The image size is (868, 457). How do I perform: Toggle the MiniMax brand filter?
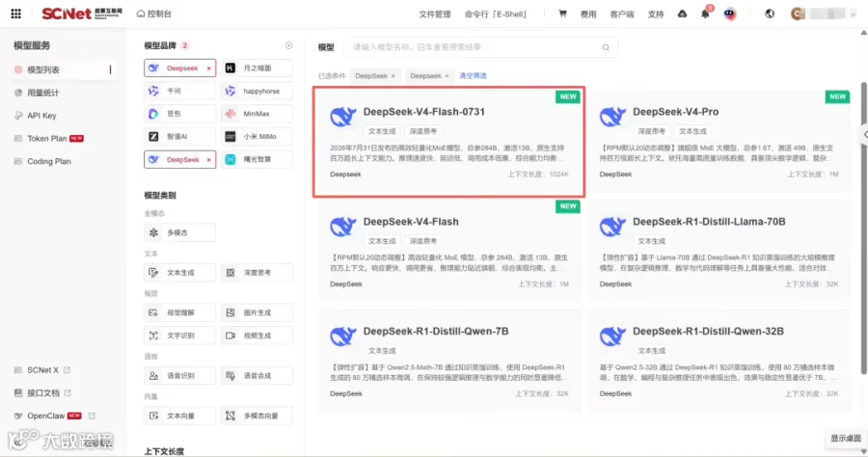point(257,114)
